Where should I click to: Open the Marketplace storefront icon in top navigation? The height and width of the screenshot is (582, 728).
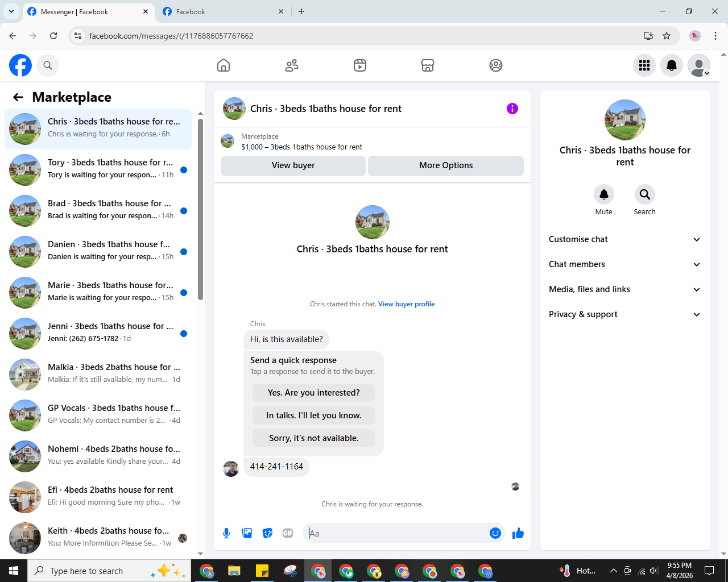(x=428, y=65)
